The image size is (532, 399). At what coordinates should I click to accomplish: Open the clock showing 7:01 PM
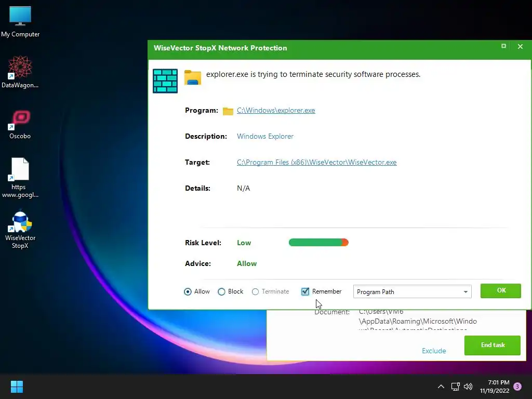pos(495,387)
